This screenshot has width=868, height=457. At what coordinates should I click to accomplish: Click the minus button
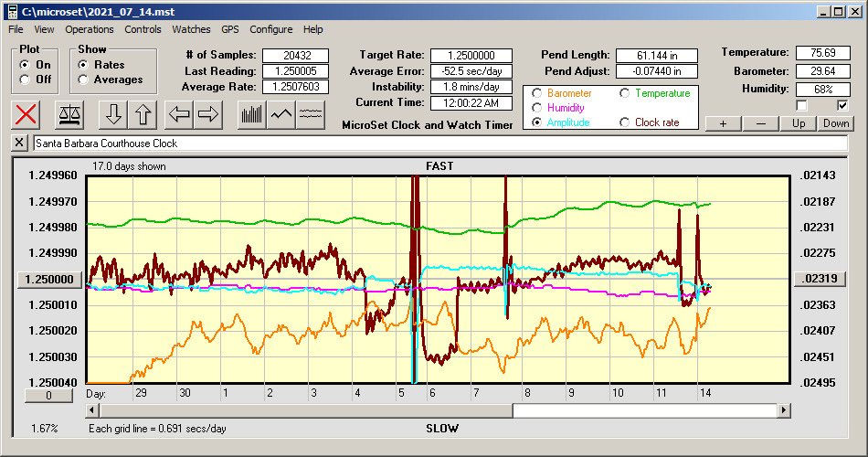coord(760,123)
